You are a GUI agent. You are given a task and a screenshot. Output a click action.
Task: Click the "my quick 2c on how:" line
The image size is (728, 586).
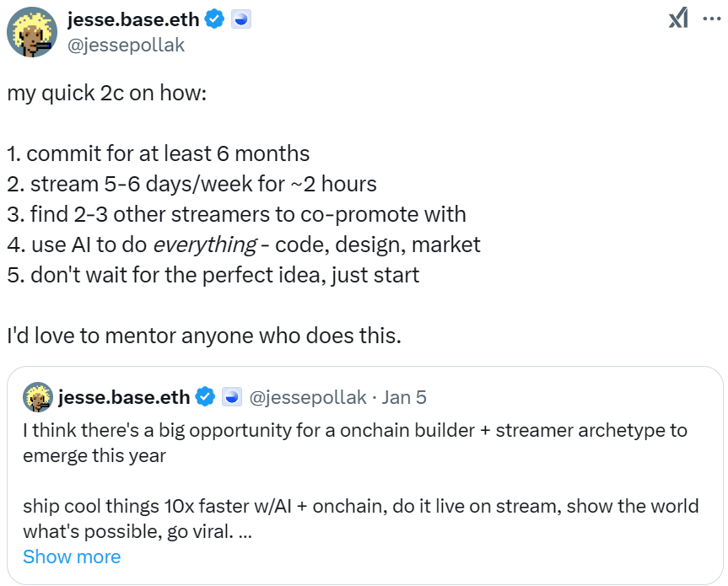coord(106,93)
